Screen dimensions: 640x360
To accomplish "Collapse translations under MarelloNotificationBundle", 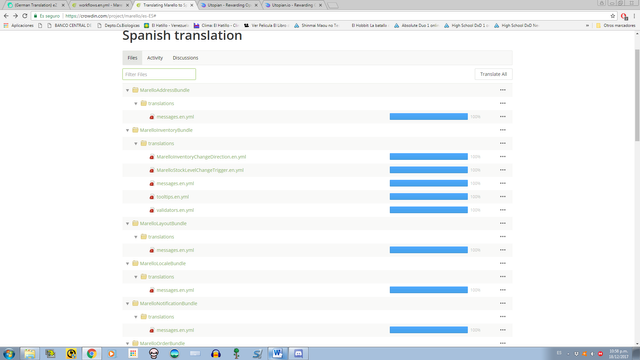I will [136, 317].
